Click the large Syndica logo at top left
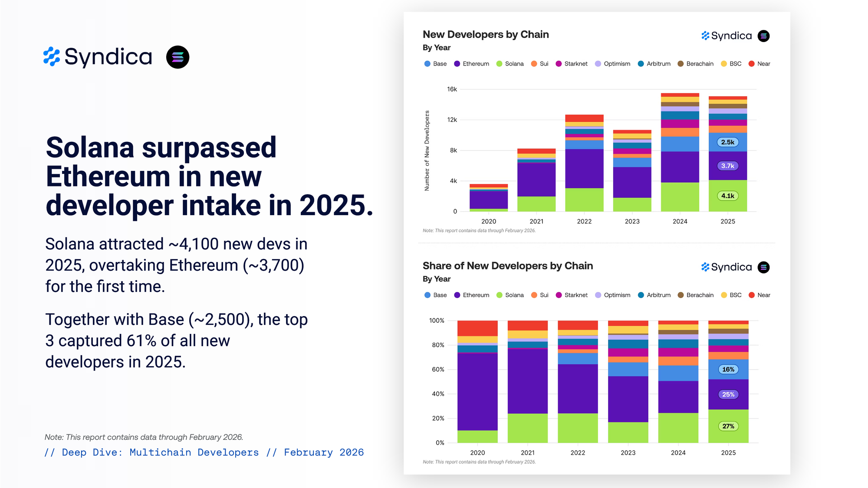The image size is (868, 488). [98, 57]
